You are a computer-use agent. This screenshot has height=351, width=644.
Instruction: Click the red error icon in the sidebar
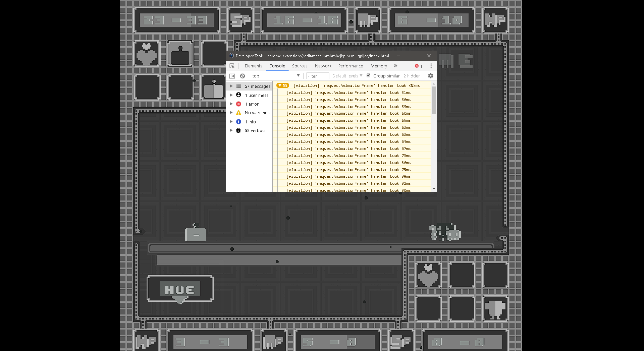(x=238, y=104)
